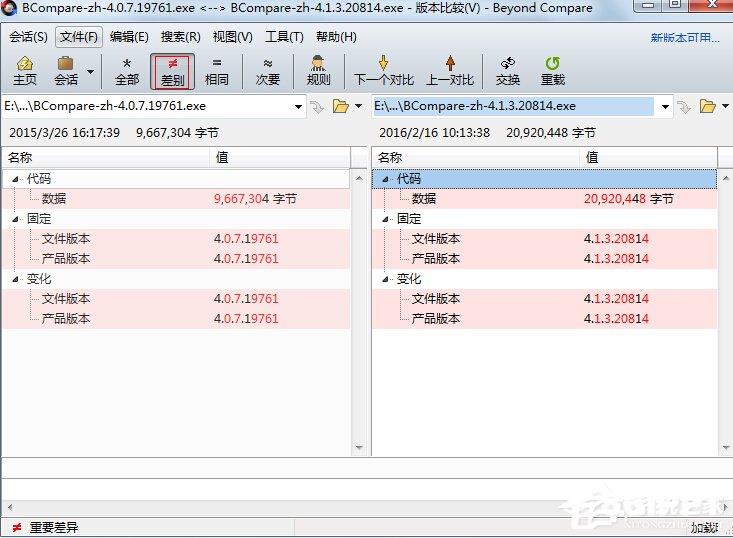Click bottom horizontal scrollbar left arrow
733x538 pixels.
[10, 507]
